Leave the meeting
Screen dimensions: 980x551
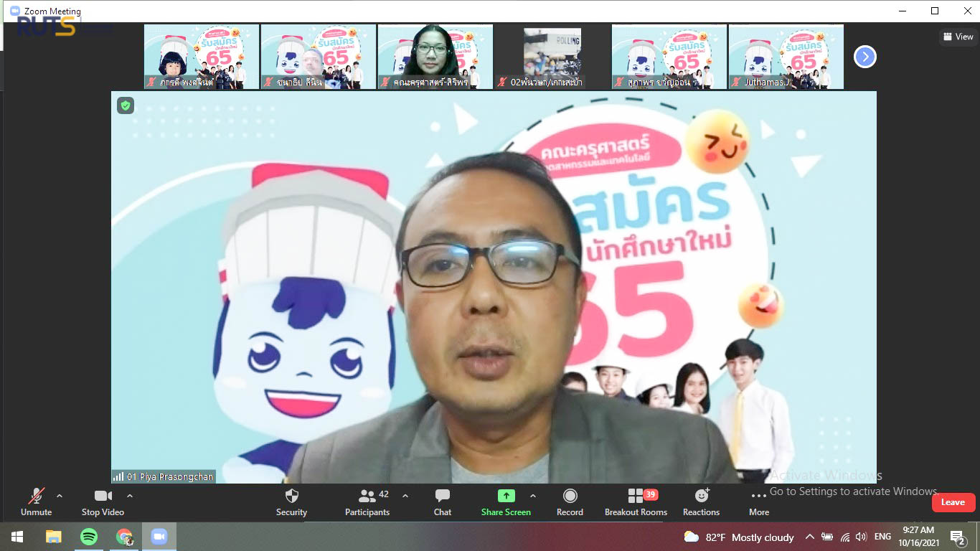click(x=953, y=502)
